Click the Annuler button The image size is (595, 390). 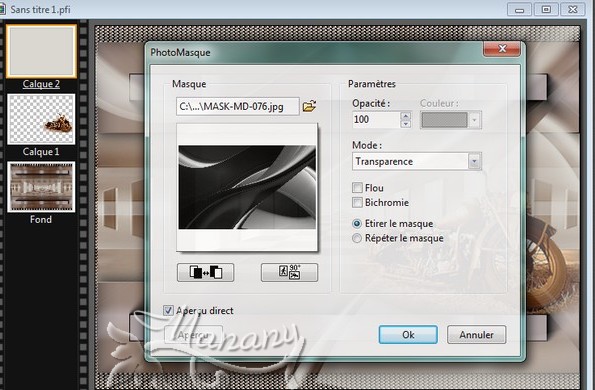[476, 335]
